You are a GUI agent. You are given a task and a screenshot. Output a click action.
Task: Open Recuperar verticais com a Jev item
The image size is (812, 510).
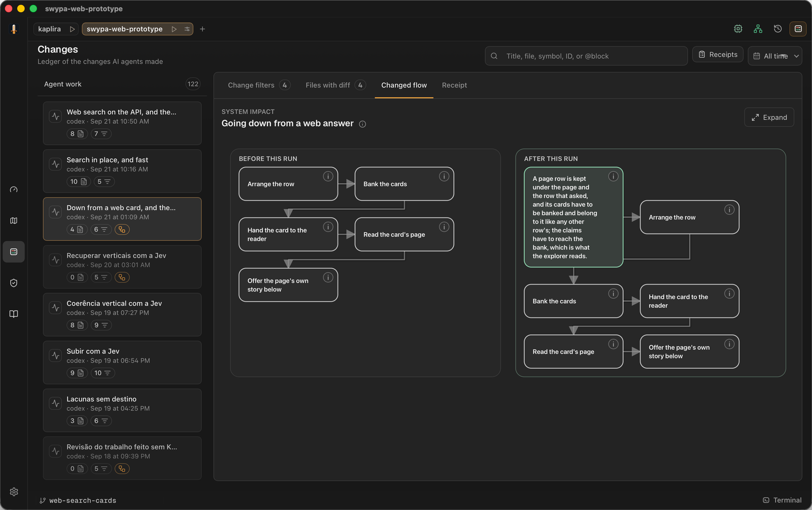tap(122, 267)
